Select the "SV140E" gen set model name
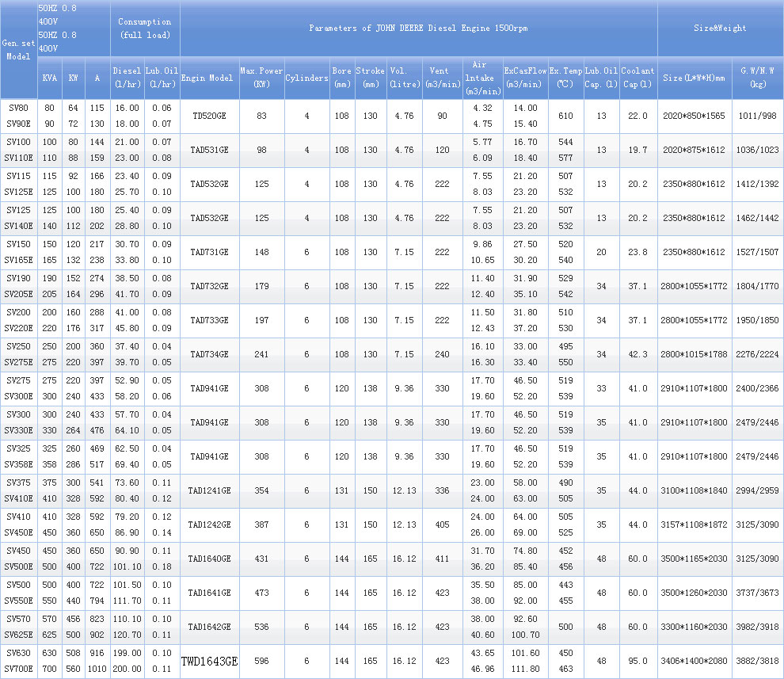Image resolution: width=784 pixels, height=679 pixels. point(18,226)
